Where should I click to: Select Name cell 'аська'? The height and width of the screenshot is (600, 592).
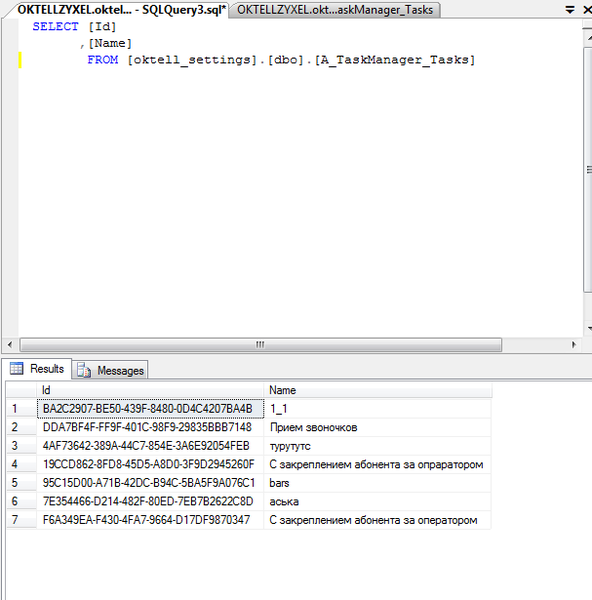click(x=377, y=501)
